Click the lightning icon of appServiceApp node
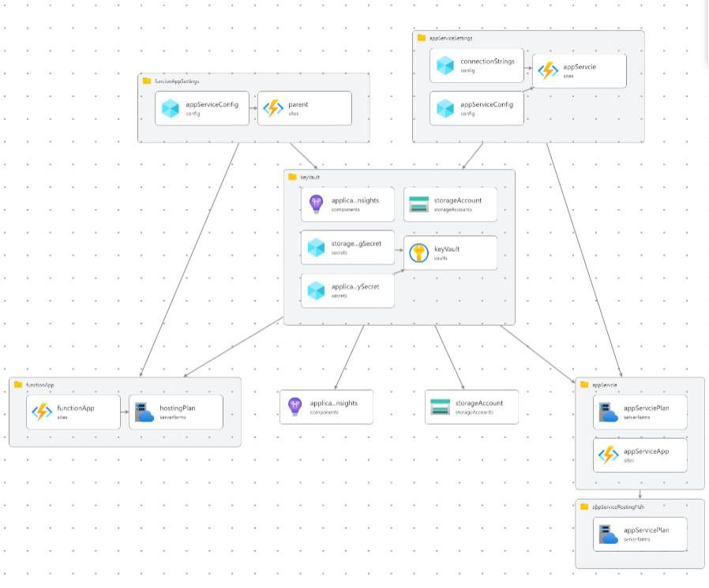 (609, 455)
